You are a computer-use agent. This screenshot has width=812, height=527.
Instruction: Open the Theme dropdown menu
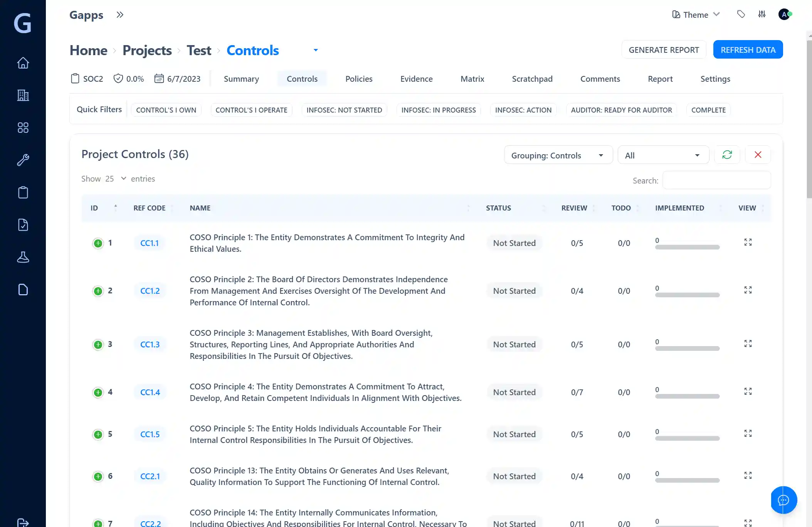point(696,15)
